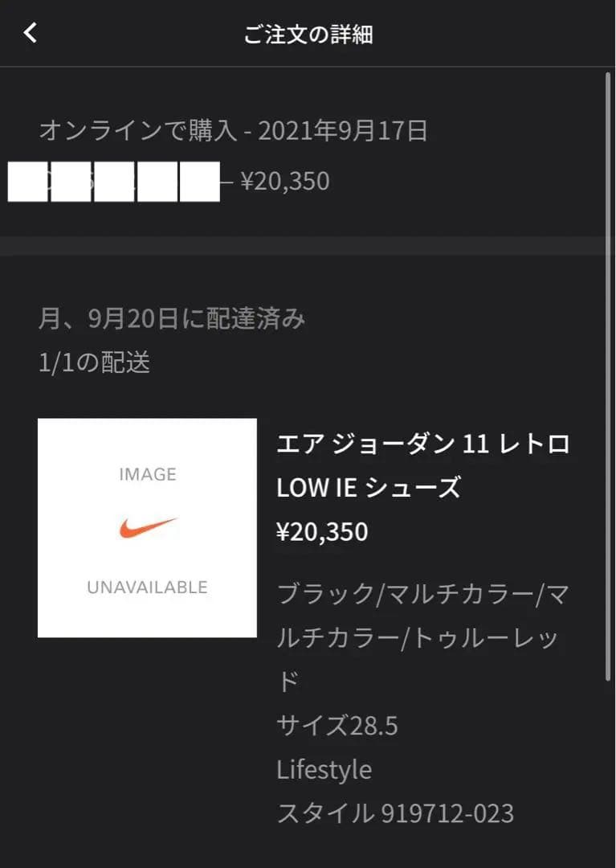Click the order total ¥20,350 in header

pos(285,182)
